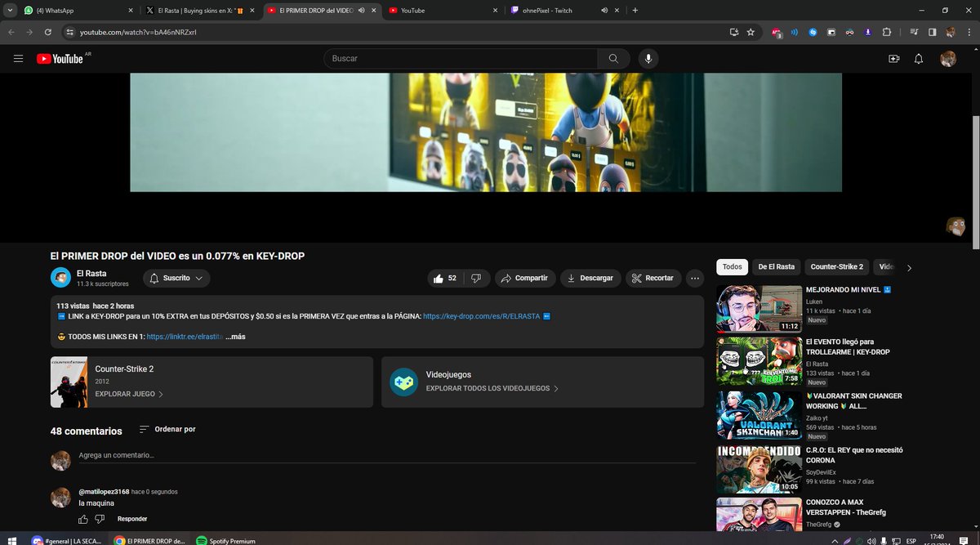Open the key-drop.com referral link
Viewport: 980px width, 545px height.
click(x=482, y=316)
